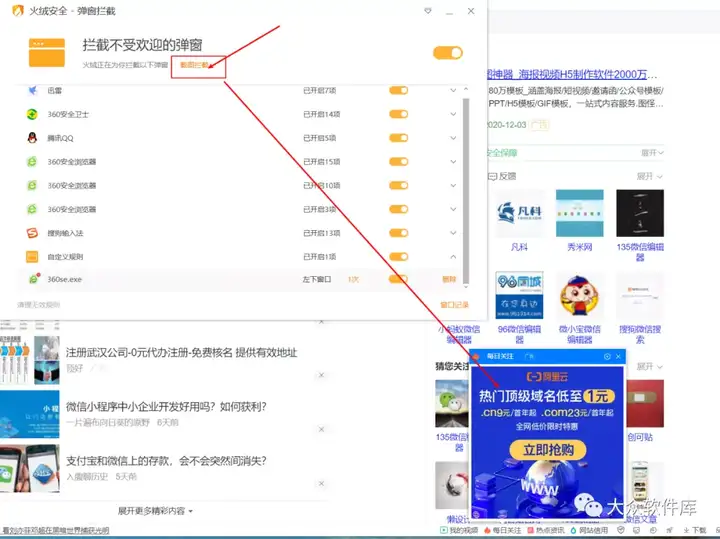Close the 每日关注 ad popup
The height and width of the screenshot is (539, 720).
[x=618, y=356]
